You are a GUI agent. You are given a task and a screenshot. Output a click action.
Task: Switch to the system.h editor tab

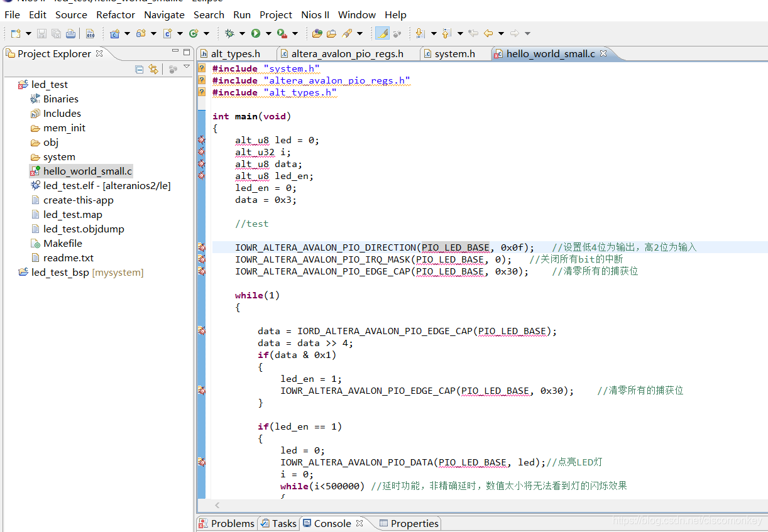coord(456,54)
